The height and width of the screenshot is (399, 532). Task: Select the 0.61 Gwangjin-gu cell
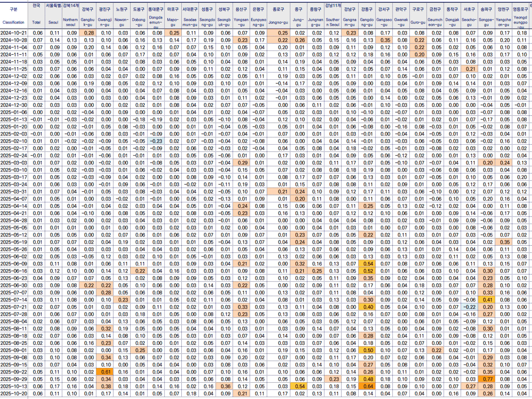click(105, 372)
